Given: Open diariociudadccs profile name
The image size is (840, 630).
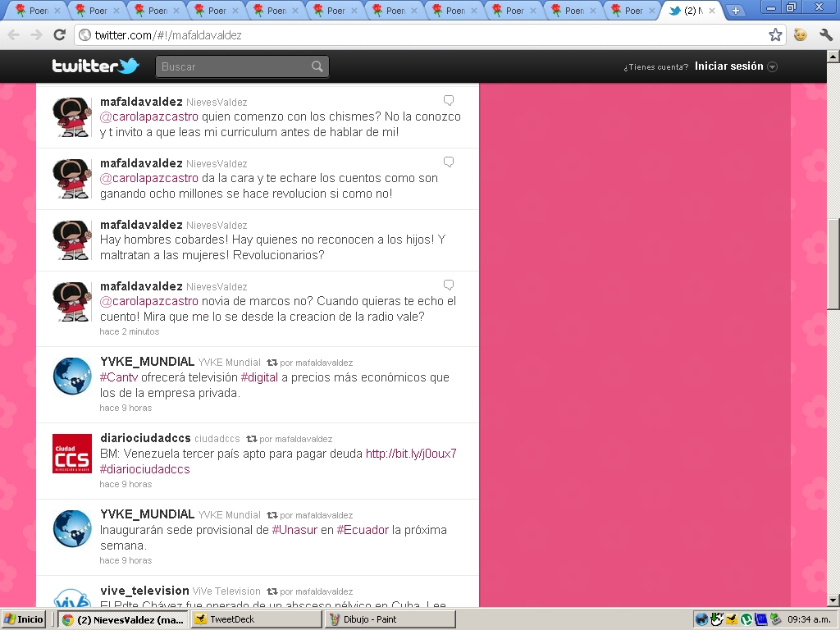Looking at the screenshot, I should pyautogui.click(x=145, y=438).
